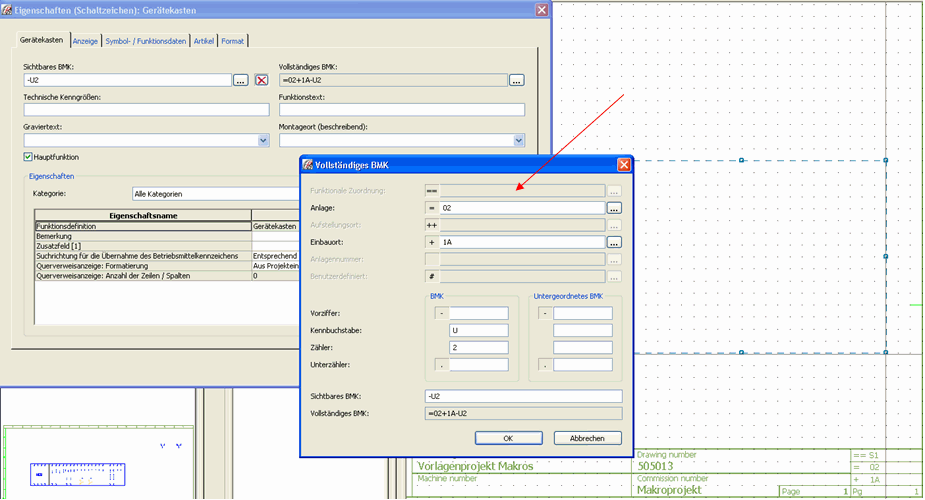Click the '-' prefix button in BMK Vorziffer
The height and width of the screenshot is (500, 925).
(441, 313)
